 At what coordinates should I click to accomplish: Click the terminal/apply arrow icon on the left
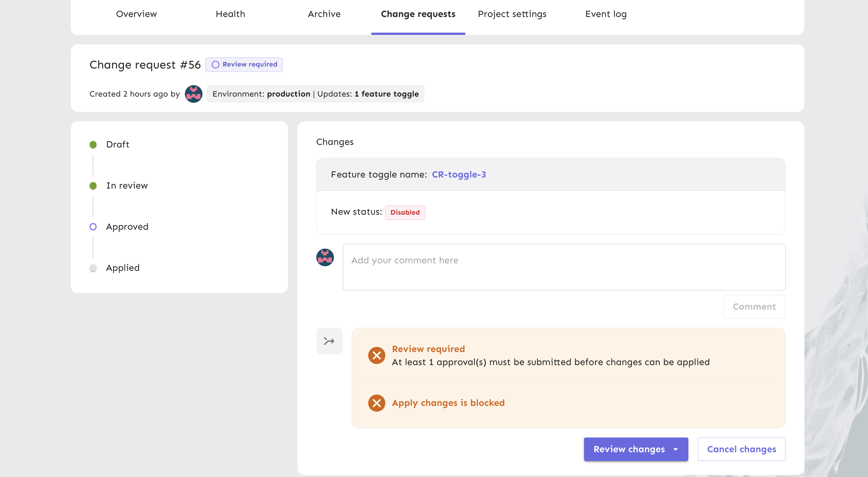[x=329, y=341]
